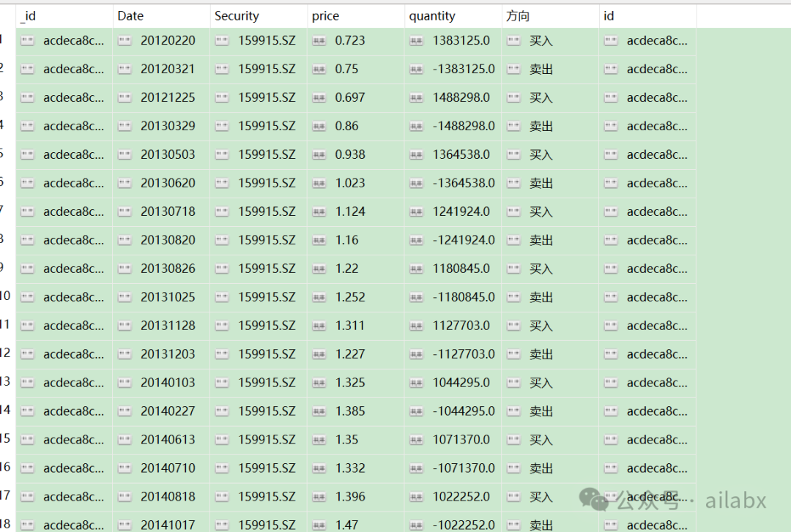Click quantity value 1383125.0
This screenshot has width=791, height=532.
pos(461,40)
